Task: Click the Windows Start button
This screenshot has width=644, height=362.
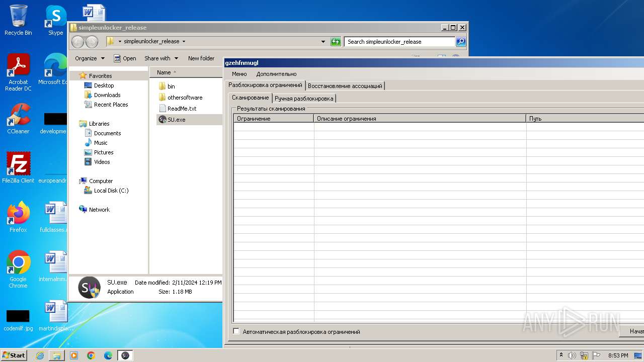Action: point(14,355)
